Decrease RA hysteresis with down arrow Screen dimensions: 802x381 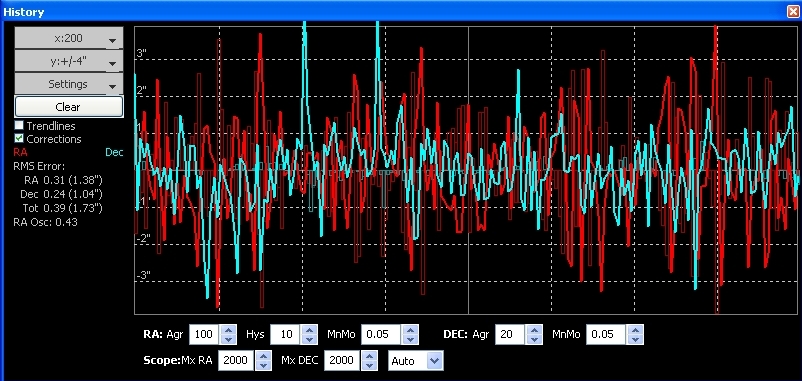point(309,340)
